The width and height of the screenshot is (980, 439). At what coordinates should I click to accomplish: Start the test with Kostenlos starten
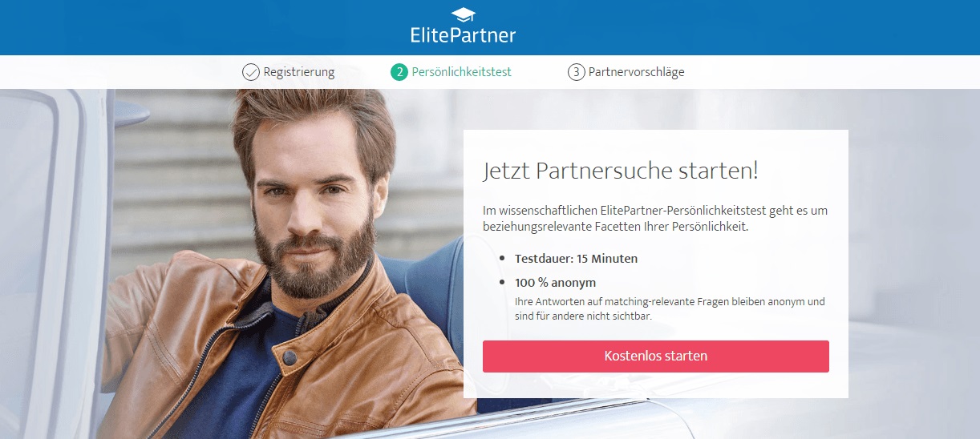coord(656,356)
